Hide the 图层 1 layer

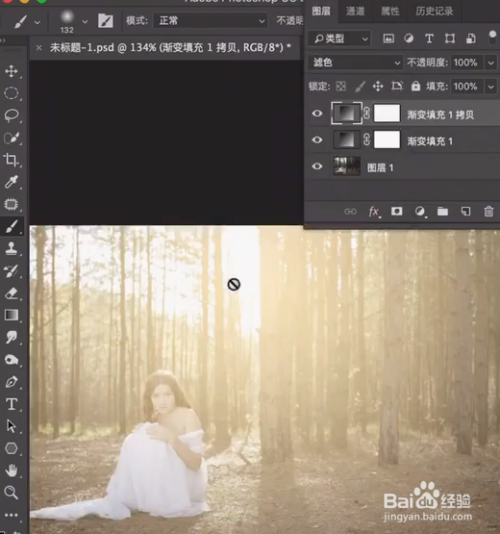click(x=317, y=166)
